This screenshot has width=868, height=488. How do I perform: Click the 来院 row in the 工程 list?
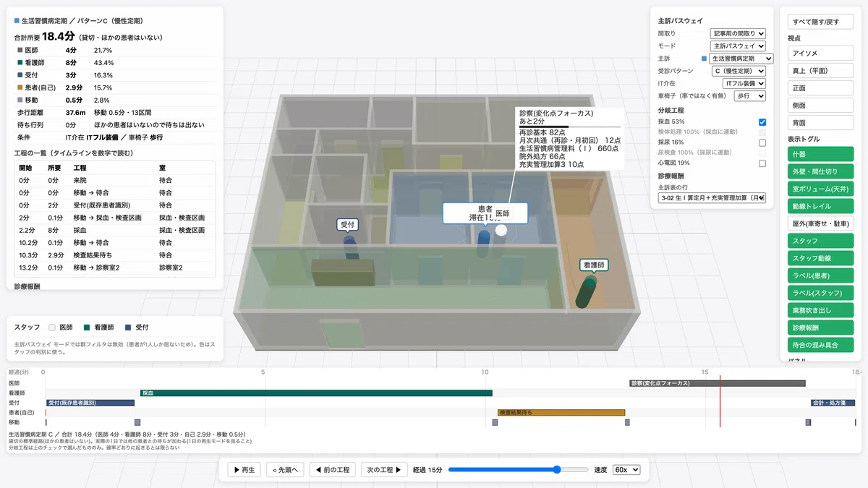114,180
